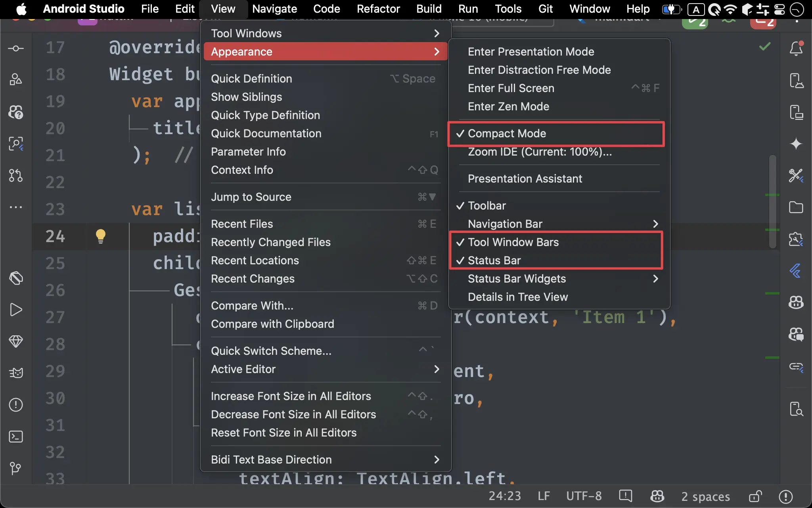Choose Enter Full Screen
Image resolution: width=812 pixels, height=508 pixels.
(559, 88)
